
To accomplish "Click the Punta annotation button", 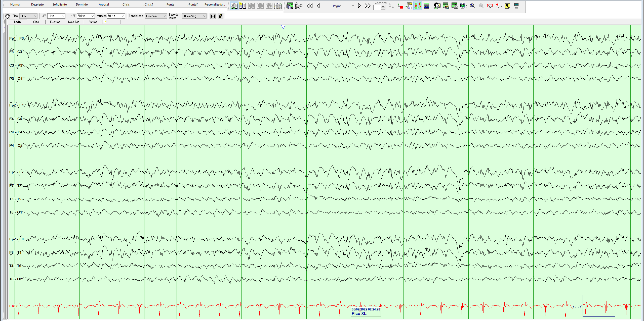I will point(170,5).
